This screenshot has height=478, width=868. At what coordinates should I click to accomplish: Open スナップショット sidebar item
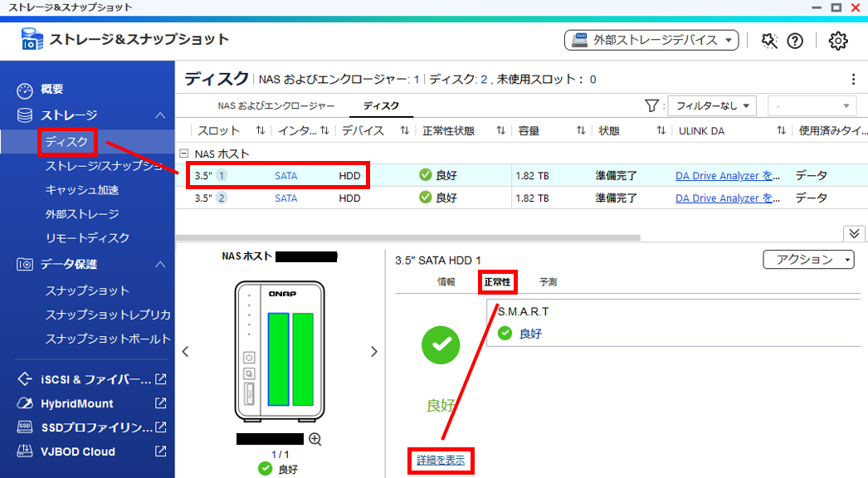tap(87, 290)
